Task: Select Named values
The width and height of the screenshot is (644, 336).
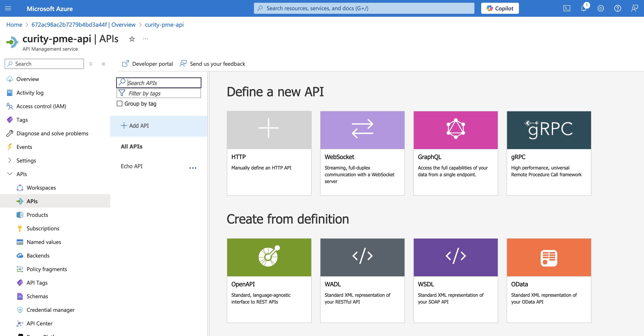Action: pyautogui.click(x=43, y=242)
